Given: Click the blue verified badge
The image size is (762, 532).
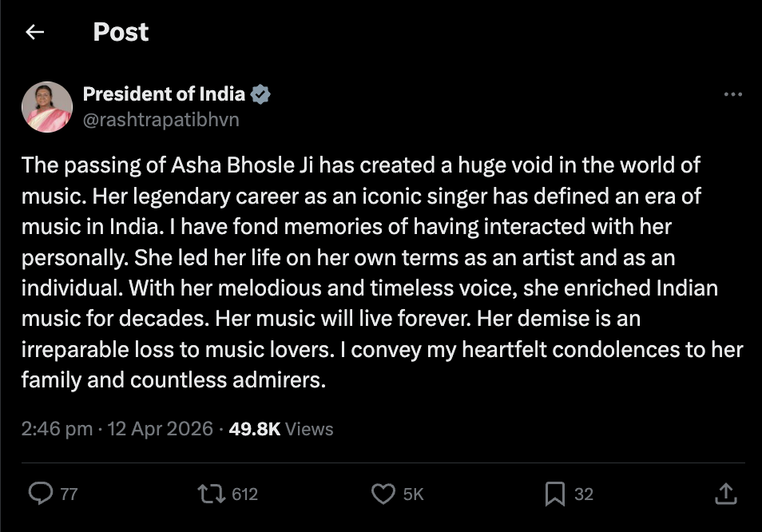Looking at the screenshot, I should pos(262,93).
